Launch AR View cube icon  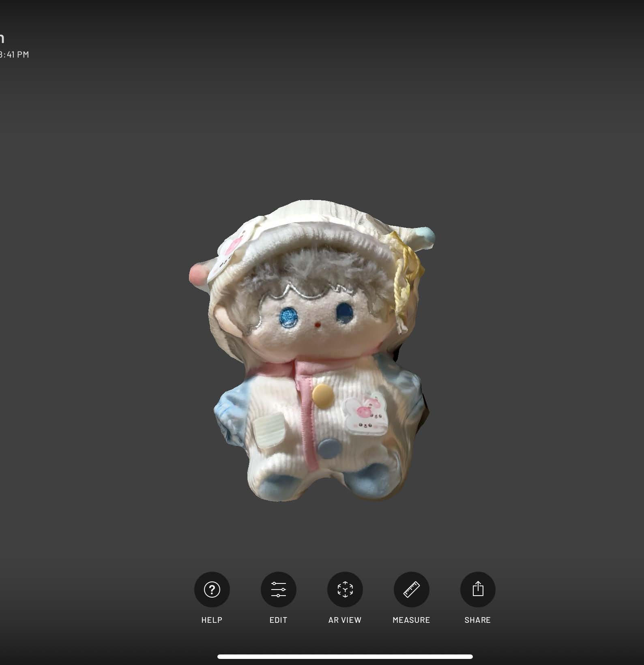(x=345, y=589)
